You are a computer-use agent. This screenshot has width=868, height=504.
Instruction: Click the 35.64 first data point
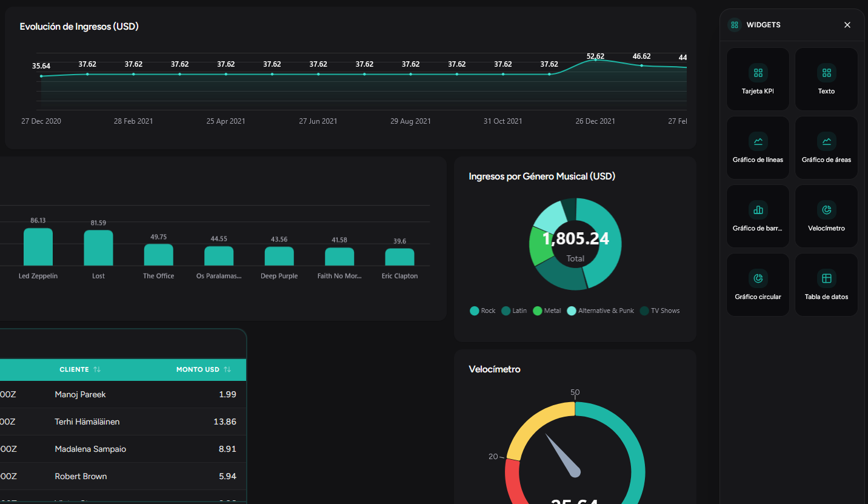pos(41,76)
